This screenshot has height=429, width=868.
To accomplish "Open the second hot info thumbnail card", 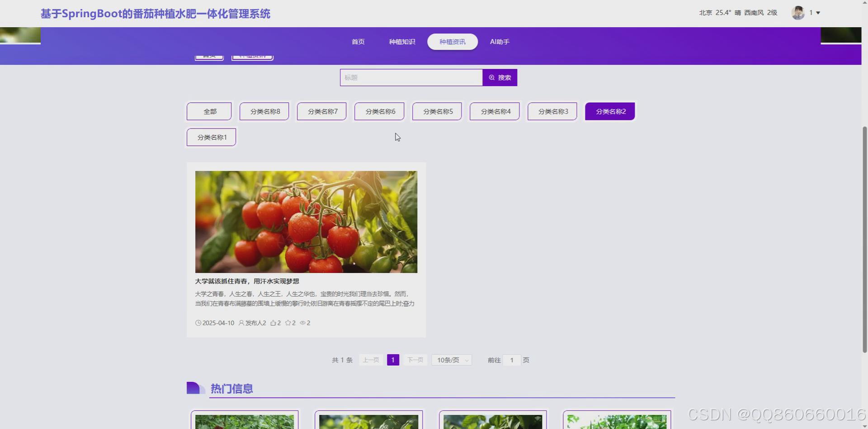I will tap(369, 420).
